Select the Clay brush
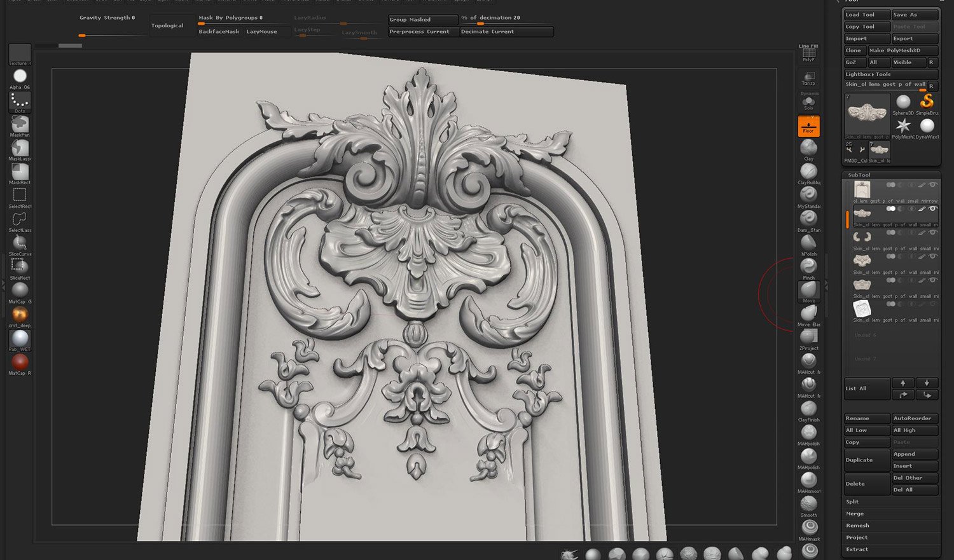This screenshot has width=954, height=560. [x=808, y=149]
